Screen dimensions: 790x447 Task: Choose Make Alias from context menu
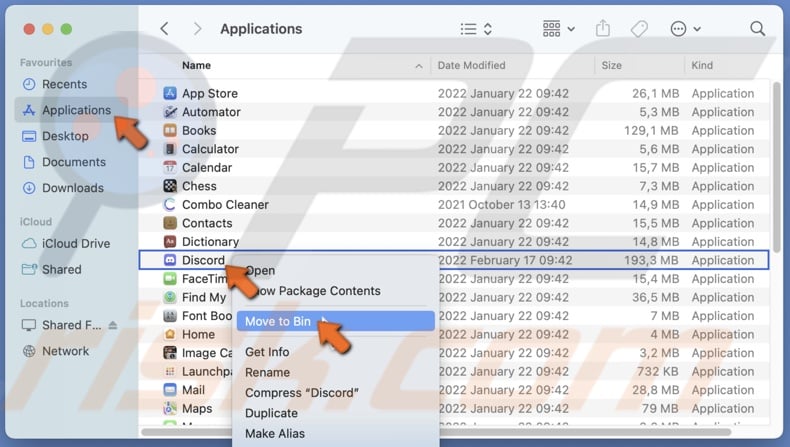336,433
